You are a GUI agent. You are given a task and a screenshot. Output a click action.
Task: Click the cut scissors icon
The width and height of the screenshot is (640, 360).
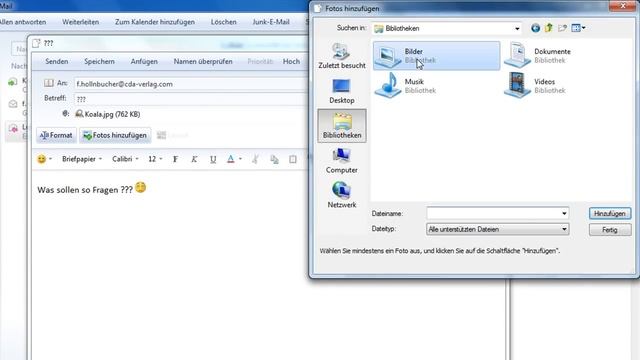[x=256, y=159]
